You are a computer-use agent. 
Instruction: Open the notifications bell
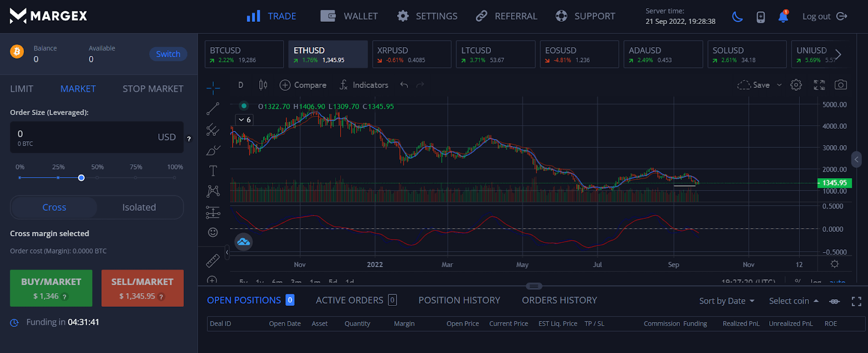click(783, 17)
